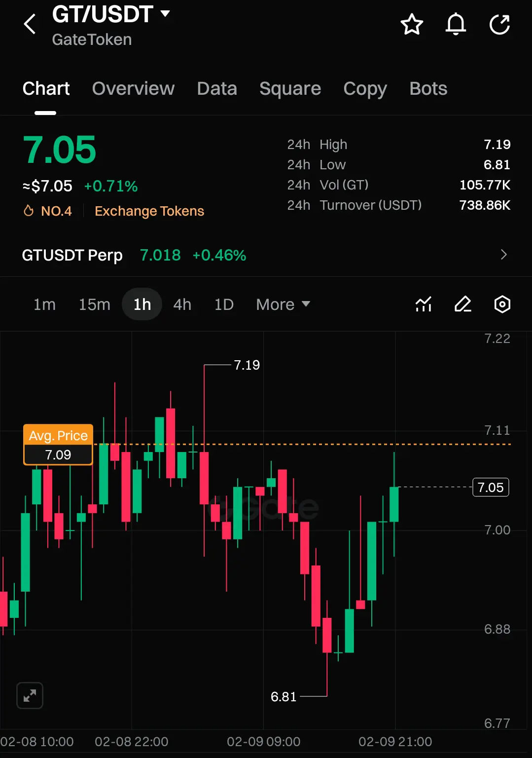Open the Square tab
Viewport: 532px width, 758px height.
290,89
